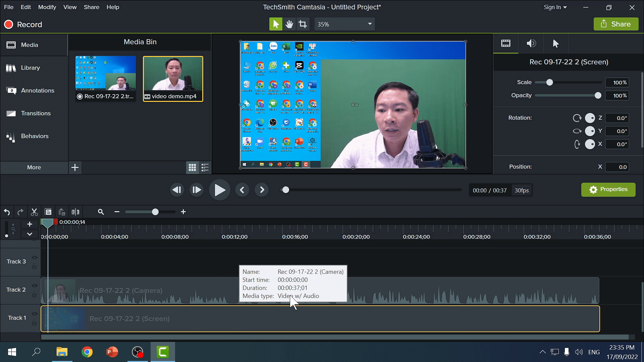Screen dimensions: 644x362
Task: Open the Cursor properties tab icon
Action: coord(556,43)
